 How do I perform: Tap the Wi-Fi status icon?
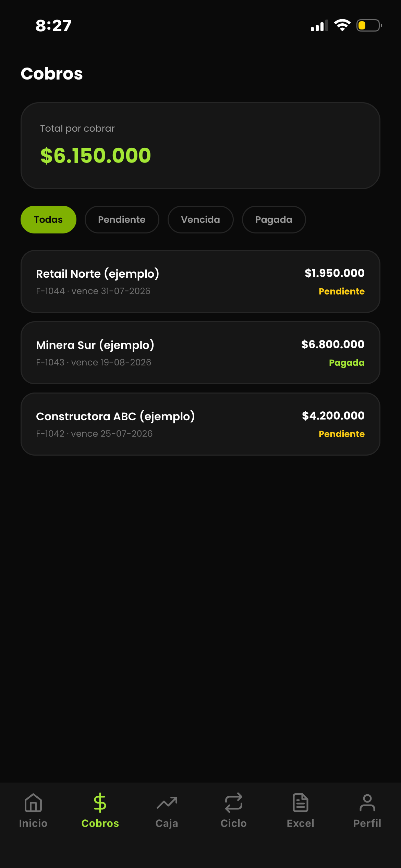(x=342, y=25)
